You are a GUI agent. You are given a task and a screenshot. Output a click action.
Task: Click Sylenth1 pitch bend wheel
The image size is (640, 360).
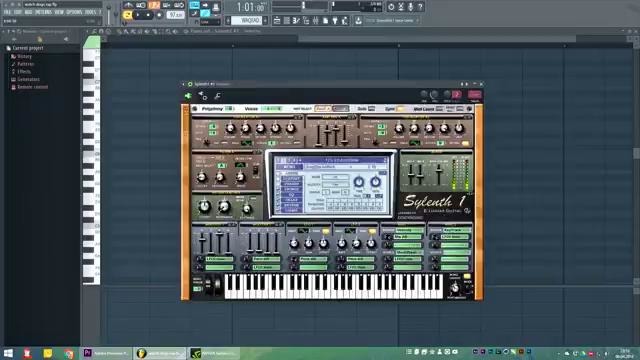pyautogui.click(x=208, y=284)
